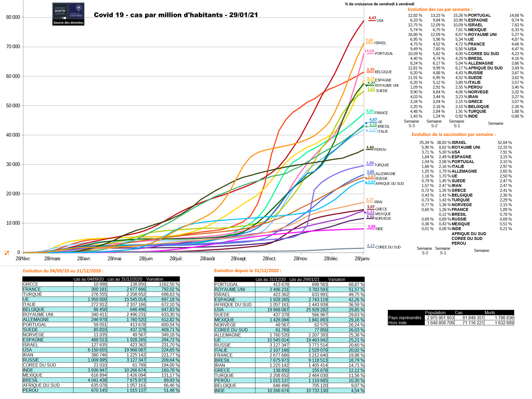Select the PORTUGAL row in the right table
Image resolution: width=532 pixels, height=399 pixels.
[x=226, y=284]
